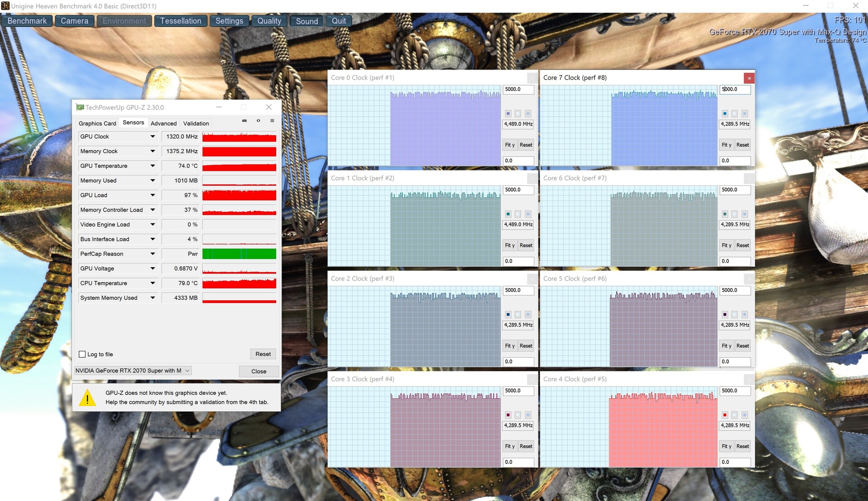Click the Environment item in the Heaven menu
The image size is (868, 501).
tap(124, 21)
